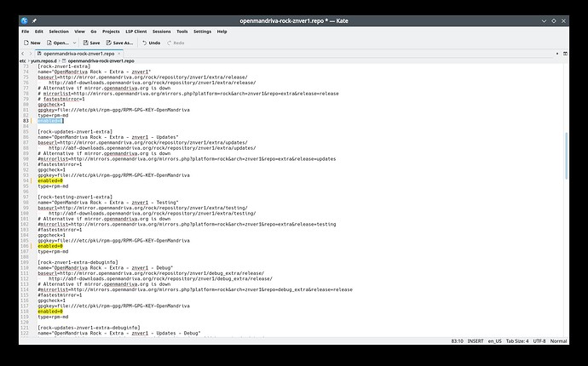Viewport: 588px width, 366px height.
Task: Open the Selection menu
Action: coord(59,31)
